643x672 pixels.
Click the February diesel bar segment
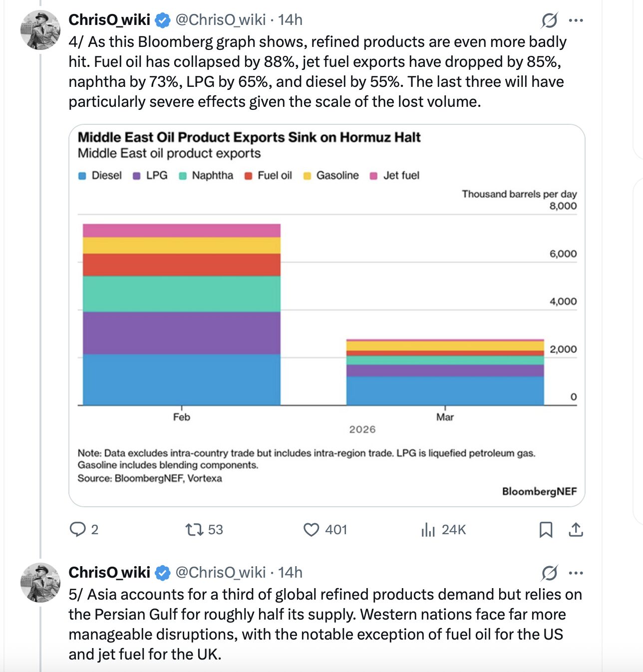[181, 379]
